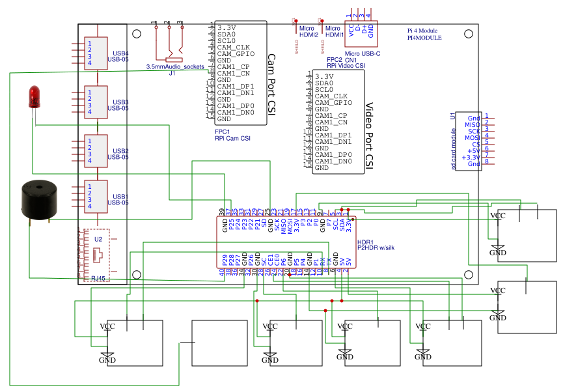
Task: Click the U2 RJ45 Ethernet jack symbol
Action: [96, 255]
